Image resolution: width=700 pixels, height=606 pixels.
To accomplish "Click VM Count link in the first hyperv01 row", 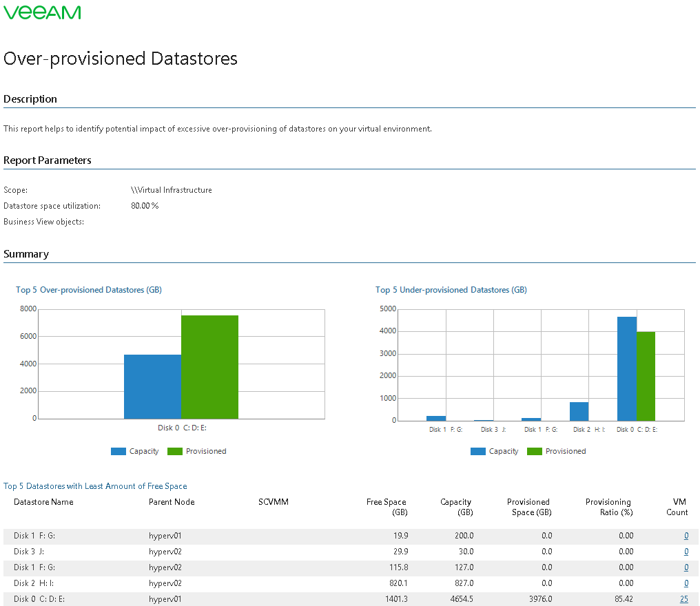I will [686, 536].
